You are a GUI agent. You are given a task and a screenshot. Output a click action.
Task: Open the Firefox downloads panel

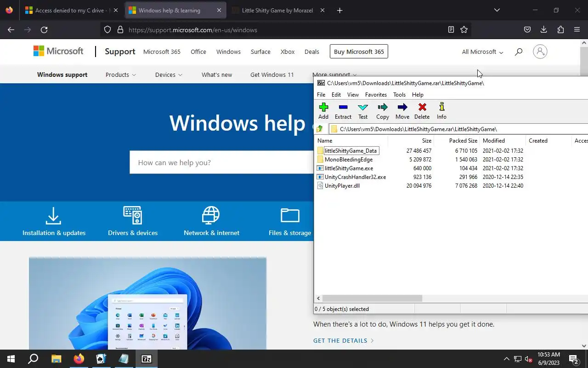[x=543, y=29]
